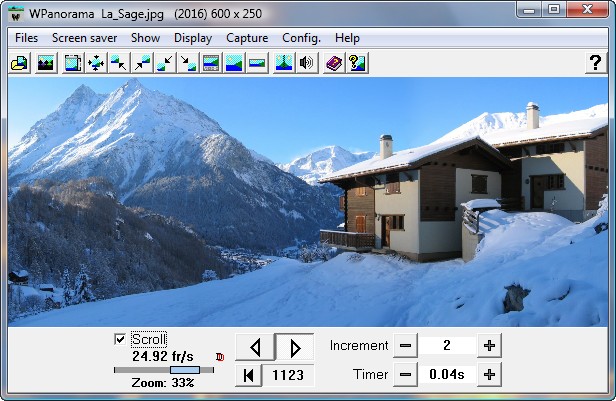The image size is (616, 401).
Task: Click the context help icon with question mark
Action: coord(356,63)
